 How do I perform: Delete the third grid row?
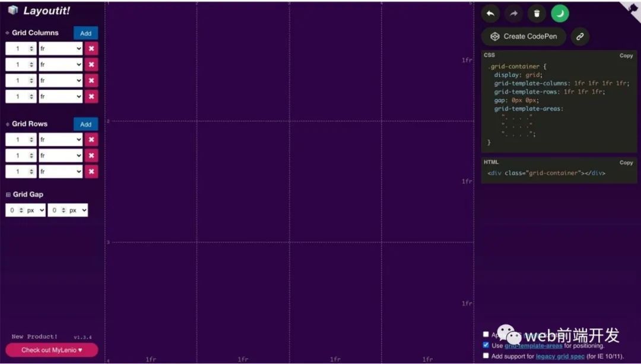coord(91,171)
